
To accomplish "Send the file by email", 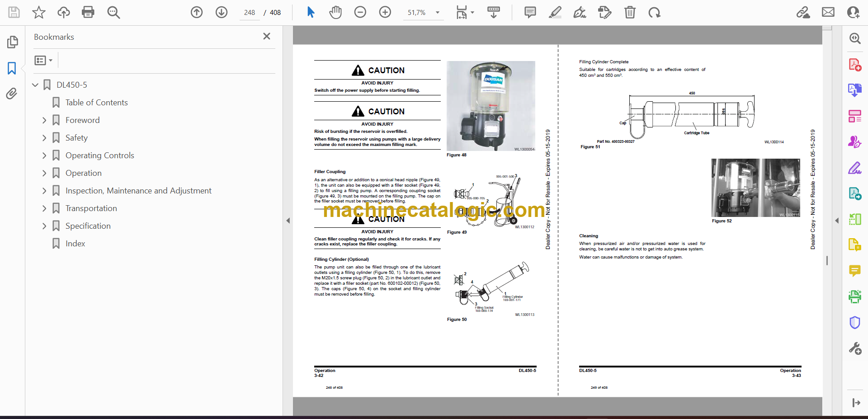I will (828, 12).
